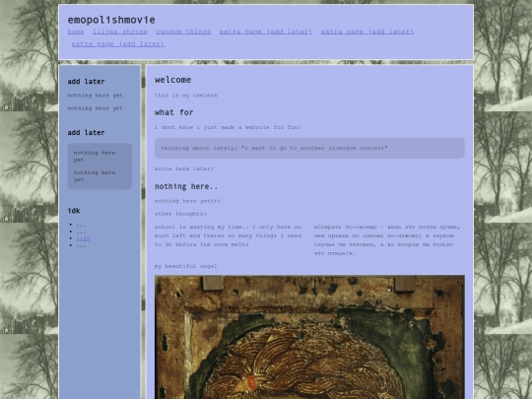Click the text 'this is my useless'
Image resolution: width=532 pixels, height=399 pixels.
click(x=186, y=96)
